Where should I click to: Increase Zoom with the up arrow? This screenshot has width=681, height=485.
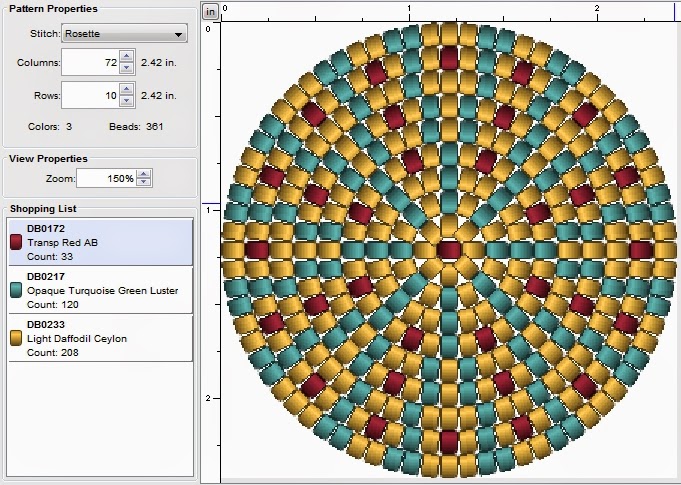(143, 174)
